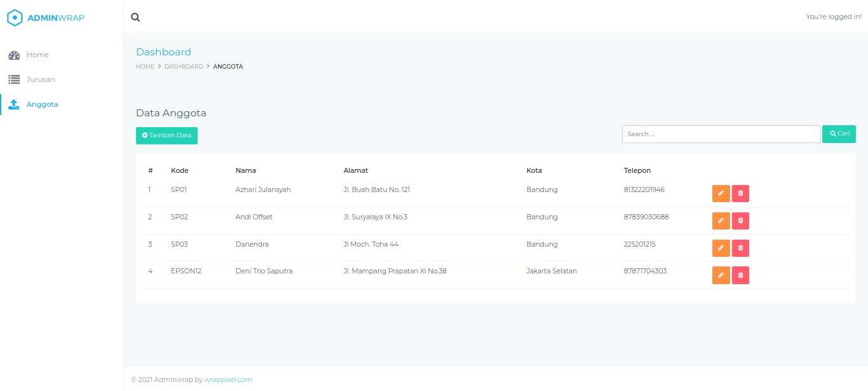Delete the Andi Offset member record
868x391 pixels.
click(740, 221)
